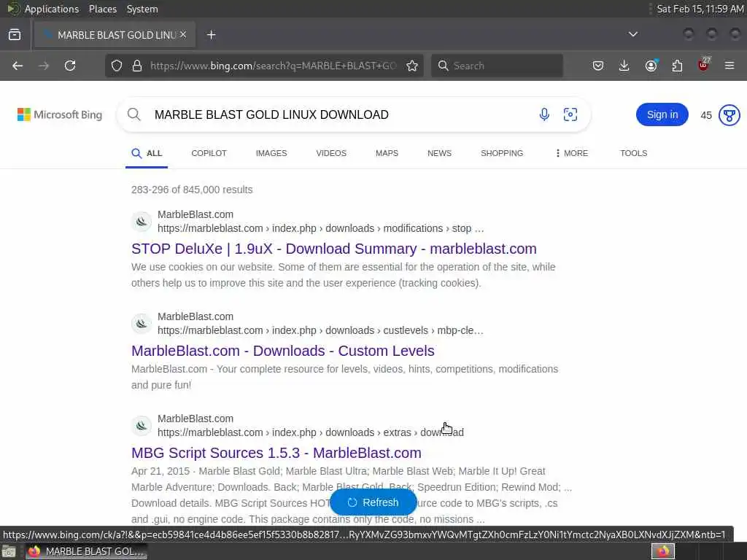
Task: Open the System menu
Action: (142, 9)
